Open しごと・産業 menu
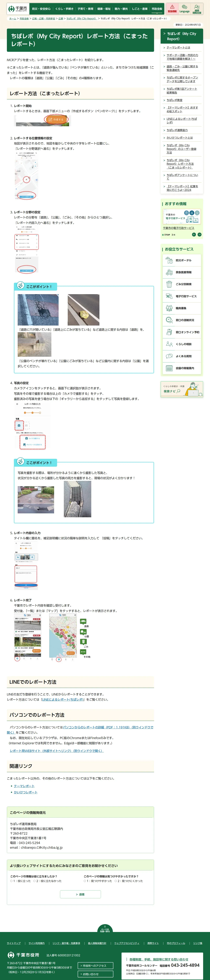The width and height of the screenshot is (210, 980). 140,9
